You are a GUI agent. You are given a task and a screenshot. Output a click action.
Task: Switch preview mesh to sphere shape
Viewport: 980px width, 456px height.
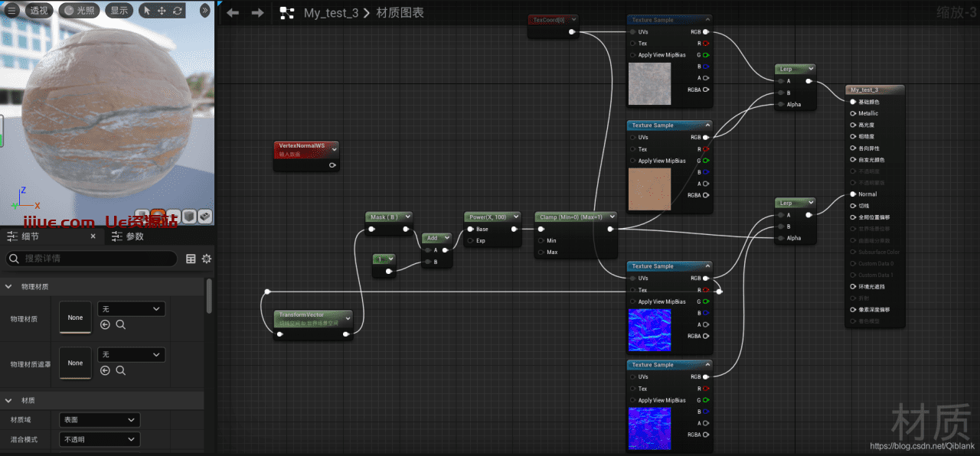coord(157,217)
